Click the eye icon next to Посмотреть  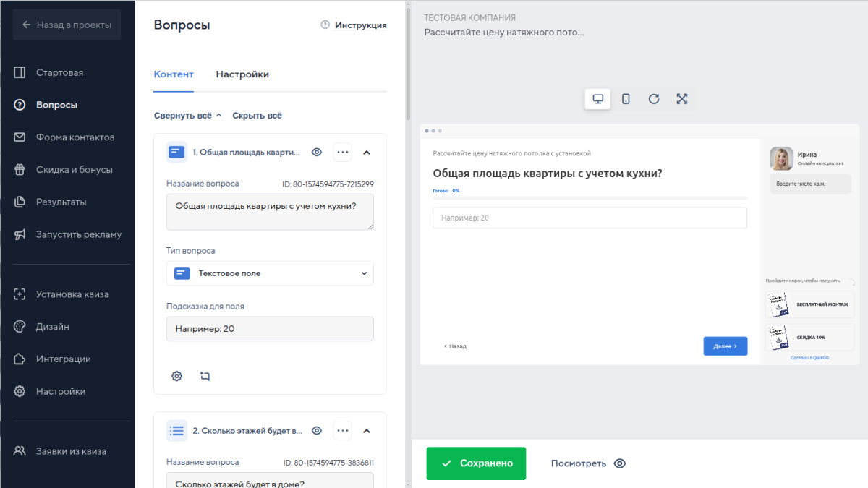[619, 463]
